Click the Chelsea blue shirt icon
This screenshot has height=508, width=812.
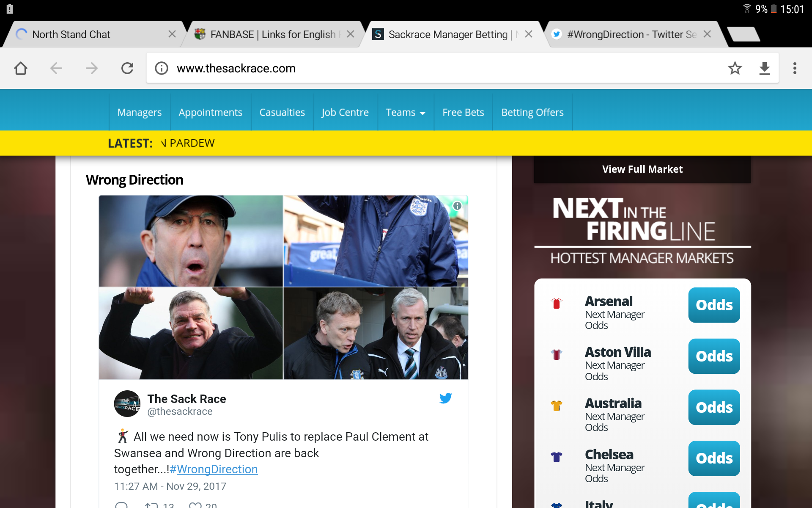[x=557, y=457]
